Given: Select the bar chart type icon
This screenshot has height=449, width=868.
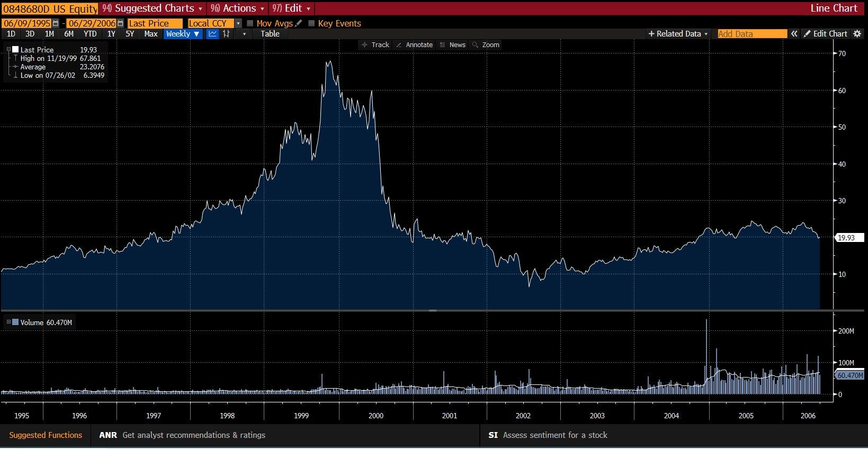Looking at the screenshot, I should click(226, 34).
